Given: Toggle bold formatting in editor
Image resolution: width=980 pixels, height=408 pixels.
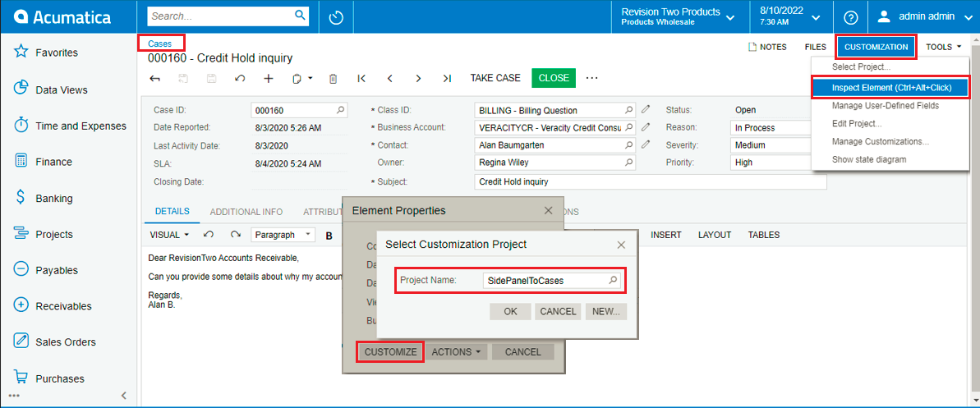Looking at the screenshot, I should (x=329, y=236).
